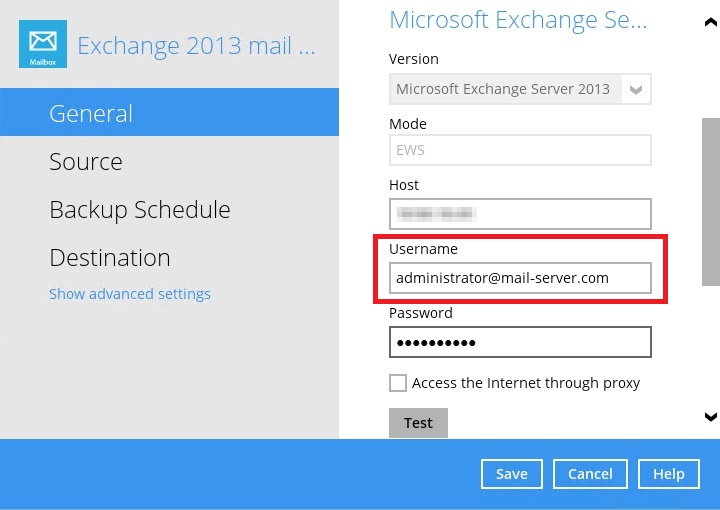Click the Exchange 2013 mail backup set title

point(197,45)
